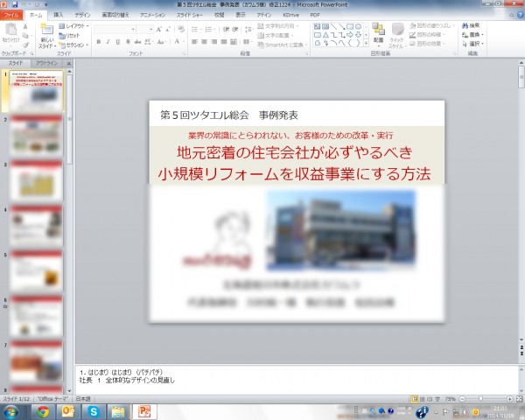Open line spacing dropdown
Viewport: 525px width, 420px height.
point(248,30)
